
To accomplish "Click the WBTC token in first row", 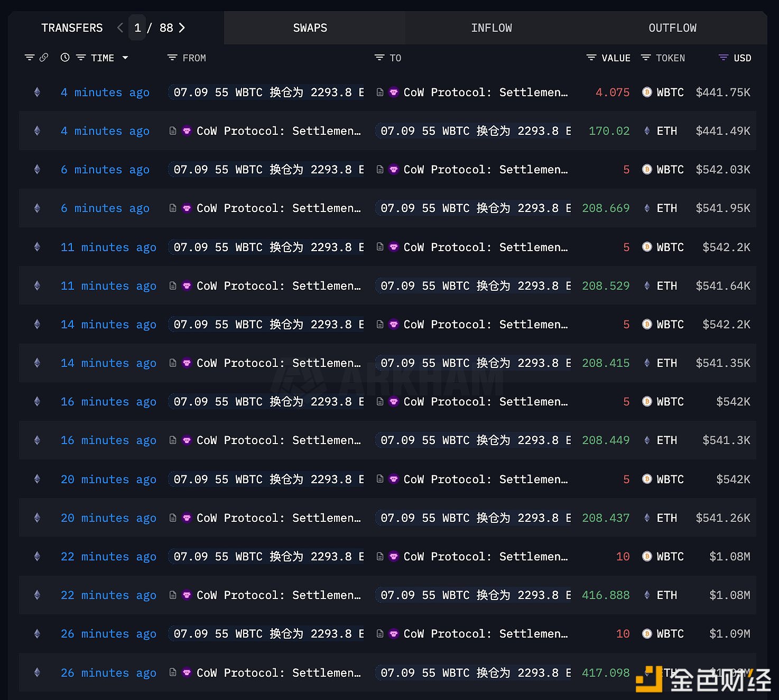I will click(x=670, y=93).
